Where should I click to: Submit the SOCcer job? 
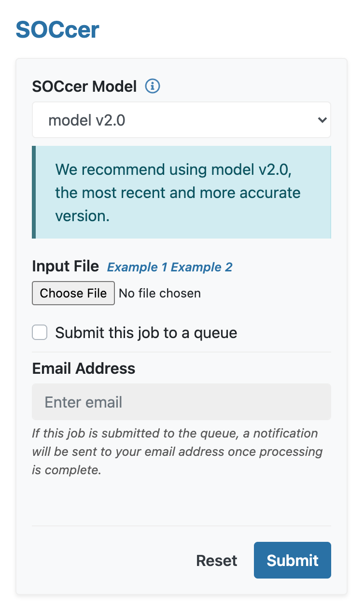(x=292, y=560)
